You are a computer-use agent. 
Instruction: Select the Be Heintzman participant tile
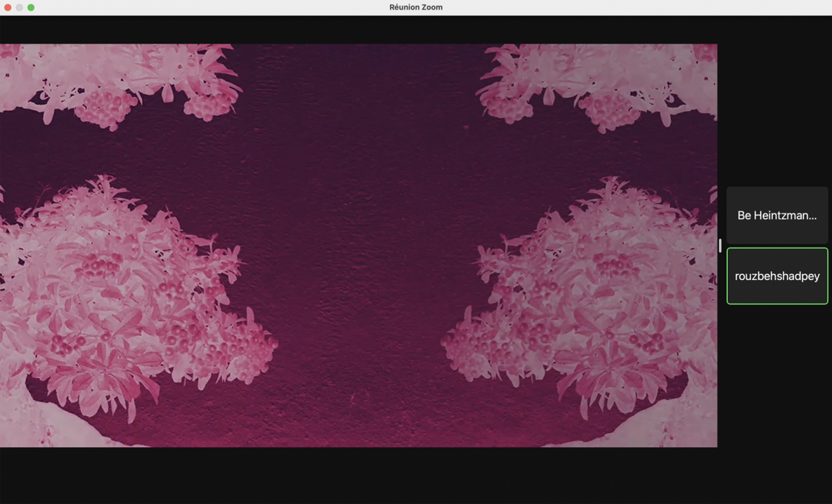pos(777,215)
